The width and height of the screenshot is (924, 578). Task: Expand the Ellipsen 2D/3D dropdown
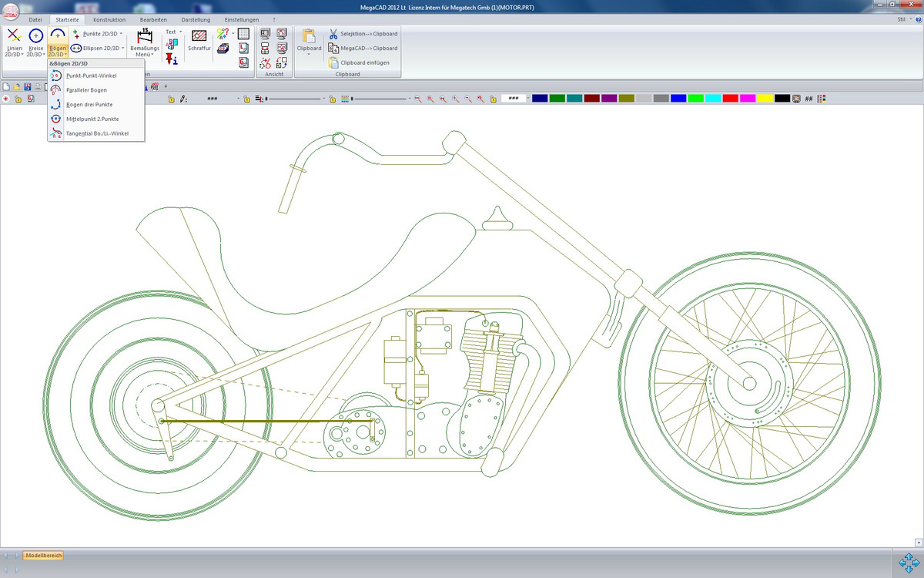point(123,48)
